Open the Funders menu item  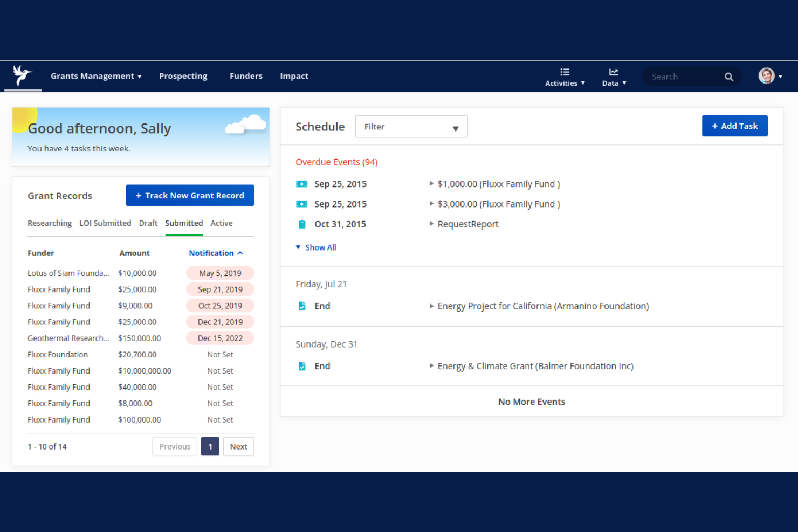point(246,76)
